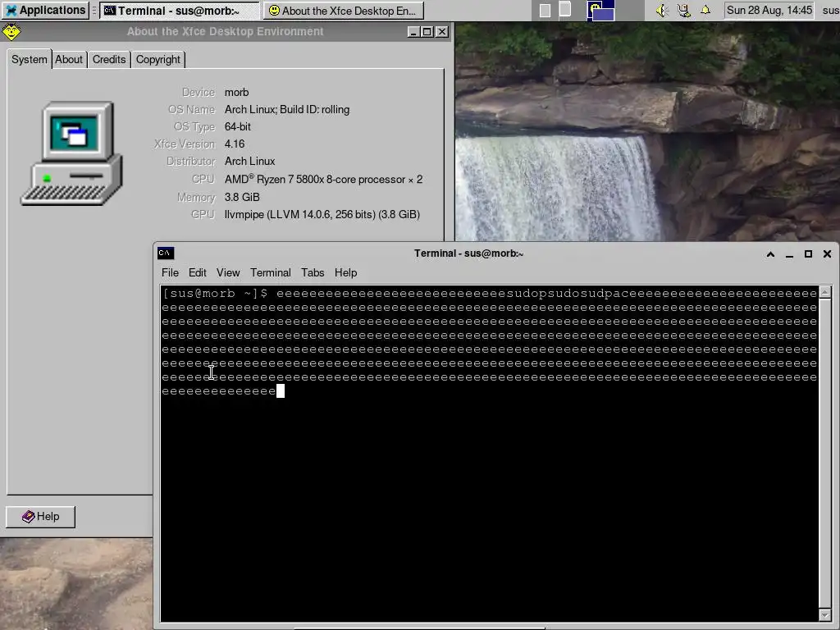
Task: Open the Terminal File menu
Action: pyautogui.click(x=170, y=272)
